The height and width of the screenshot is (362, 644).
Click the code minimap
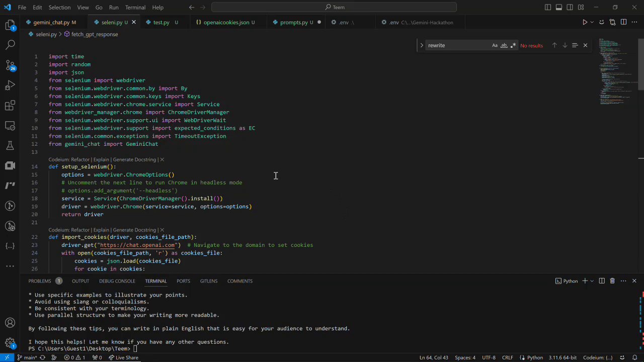coord(617,70)
